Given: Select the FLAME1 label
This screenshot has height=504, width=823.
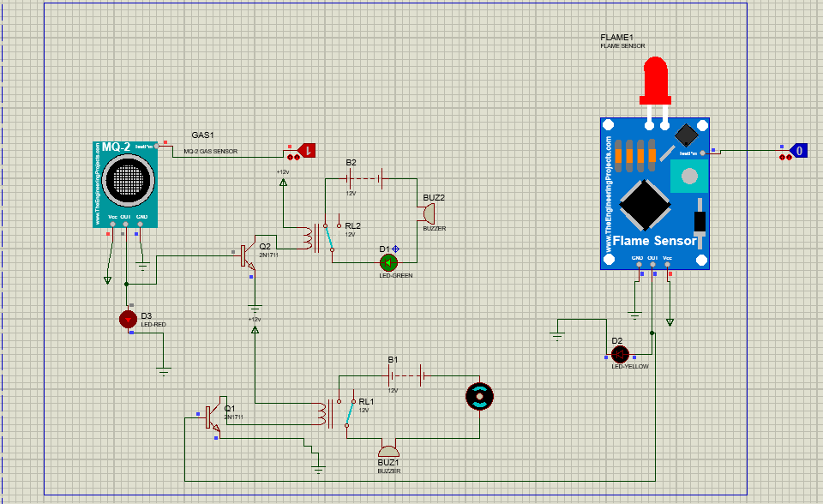Looking at the screenshot, I should click(x=616, y=38).
